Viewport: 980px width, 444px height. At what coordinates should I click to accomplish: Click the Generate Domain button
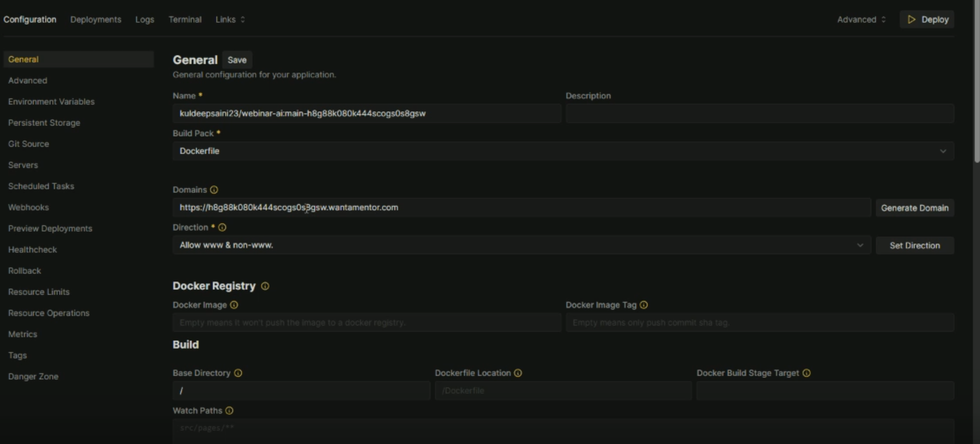click(x=914, y=208)
